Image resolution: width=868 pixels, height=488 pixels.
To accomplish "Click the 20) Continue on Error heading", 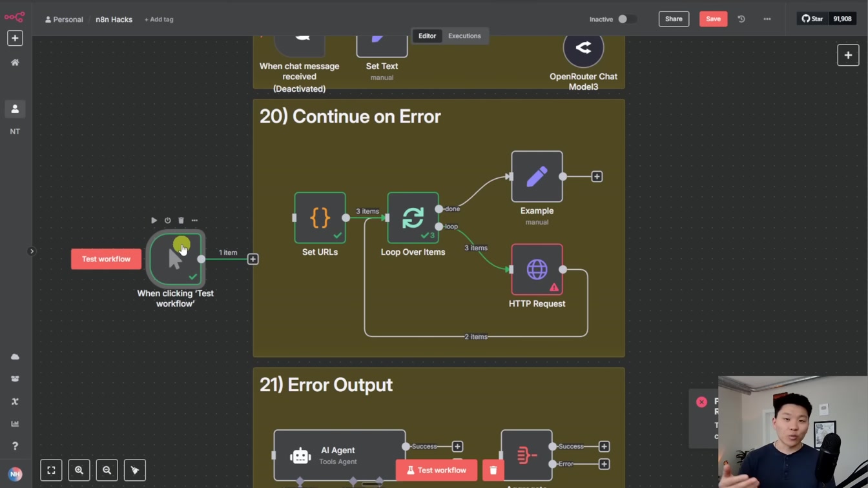I will [x=350, y=116].
